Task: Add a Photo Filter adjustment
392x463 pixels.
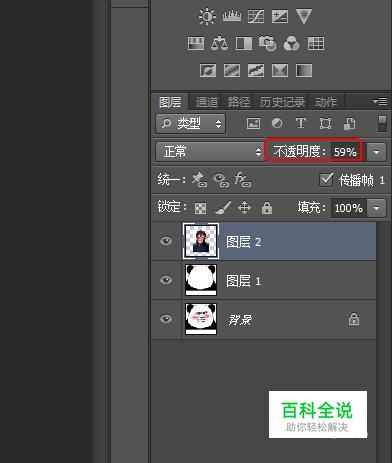Action: coord(267,43)
